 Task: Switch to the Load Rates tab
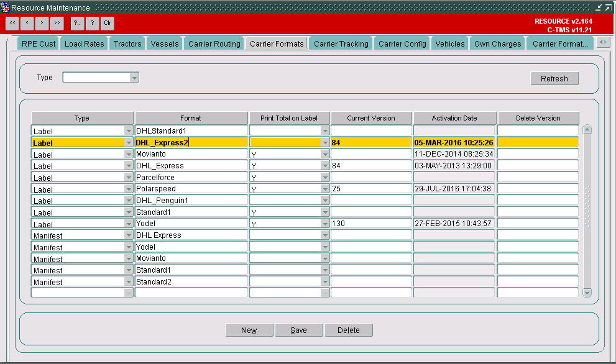[84, 43]
